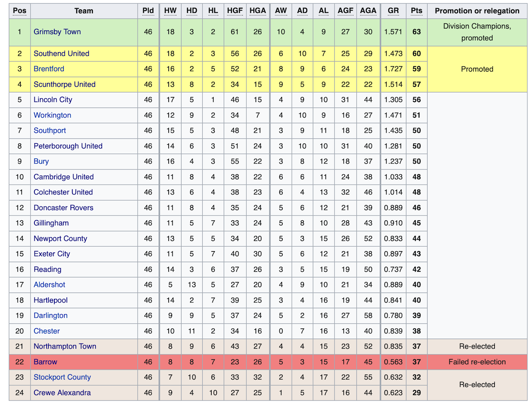The image size is (532, 408).
Task: Open the Reading team link
Action: [47, 270]
